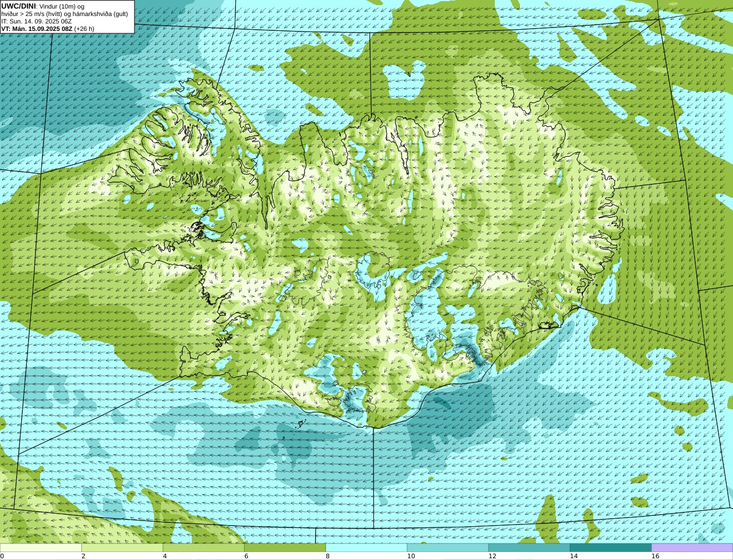Click the teal 12–14 m/s legend swatch

(x=529, y=547)
